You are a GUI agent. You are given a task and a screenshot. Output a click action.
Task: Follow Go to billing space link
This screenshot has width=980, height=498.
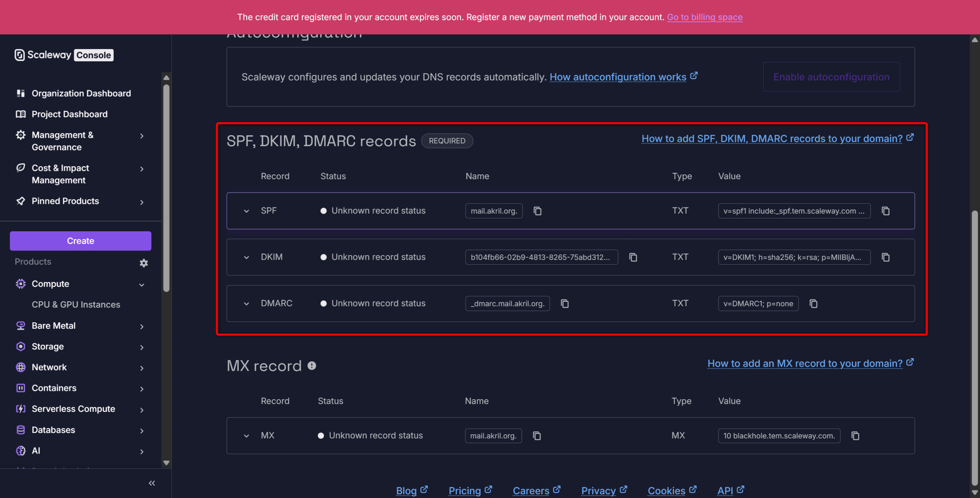tap(704, 17)
